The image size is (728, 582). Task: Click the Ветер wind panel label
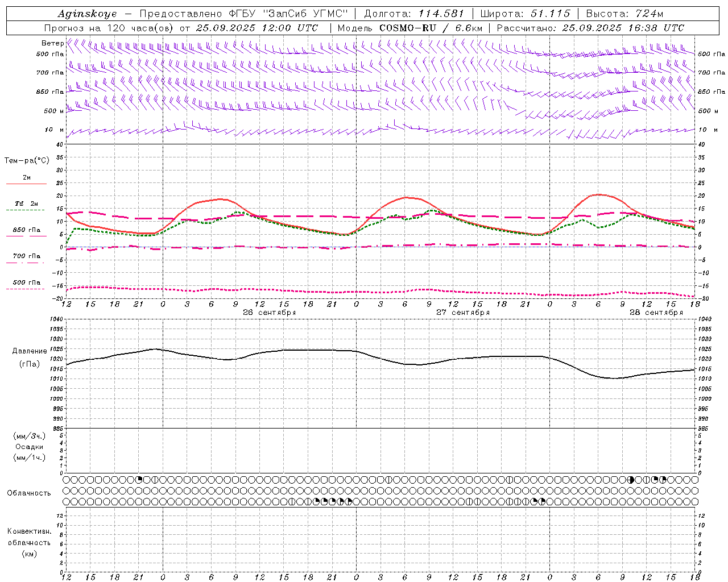(52, 43)
